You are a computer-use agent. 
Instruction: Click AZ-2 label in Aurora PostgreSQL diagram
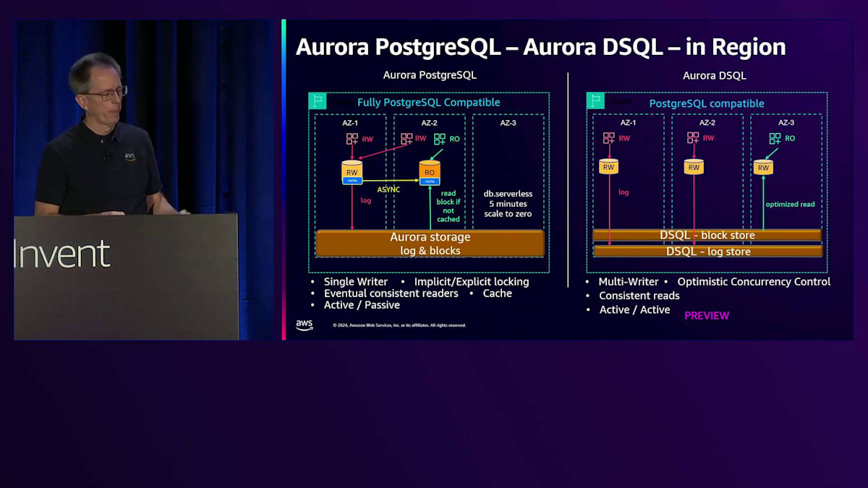pyautogui.click(x=429, y=123)
